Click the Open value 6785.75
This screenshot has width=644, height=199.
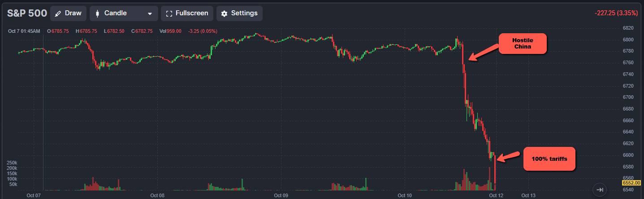click(x=60, y=31)
